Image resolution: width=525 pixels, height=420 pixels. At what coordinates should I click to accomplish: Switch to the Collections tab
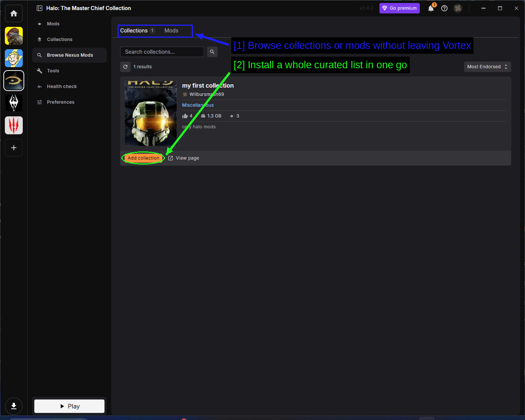137,31
